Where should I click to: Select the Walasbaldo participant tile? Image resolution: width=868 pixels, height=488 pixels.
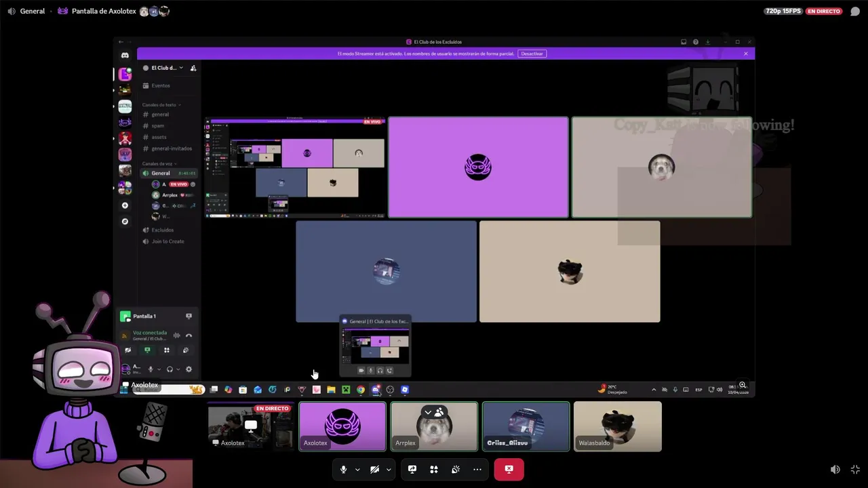617,426
